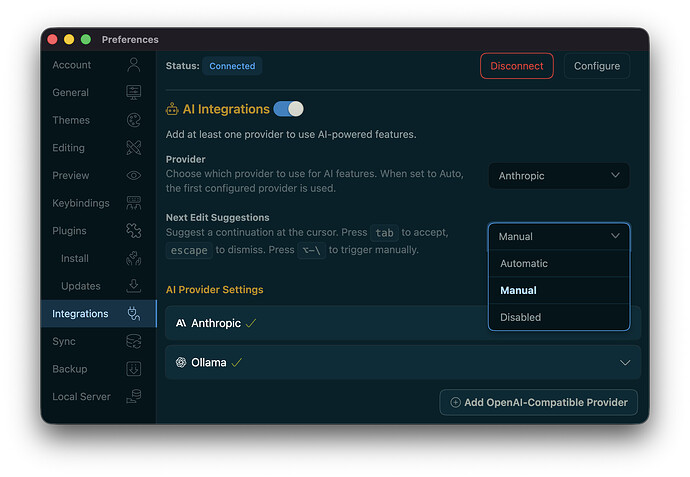This screenshot has height=477, width=690.
Task: Click Add OpenAI-Compatible Provider button
Action: point(538,402)
